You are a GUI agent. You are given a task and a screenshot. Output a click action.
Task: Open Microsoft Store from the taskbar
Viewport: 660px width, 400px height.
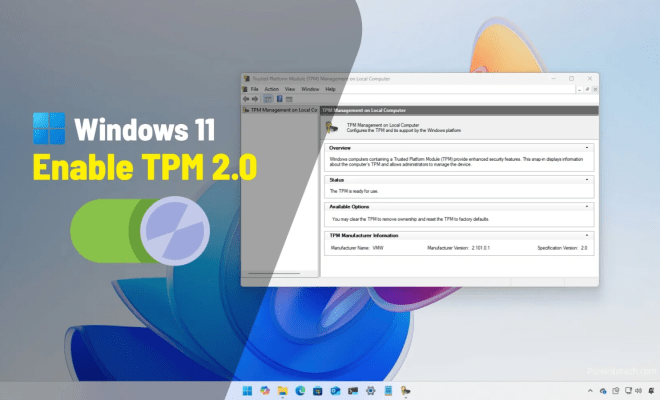tap(318, 391)
